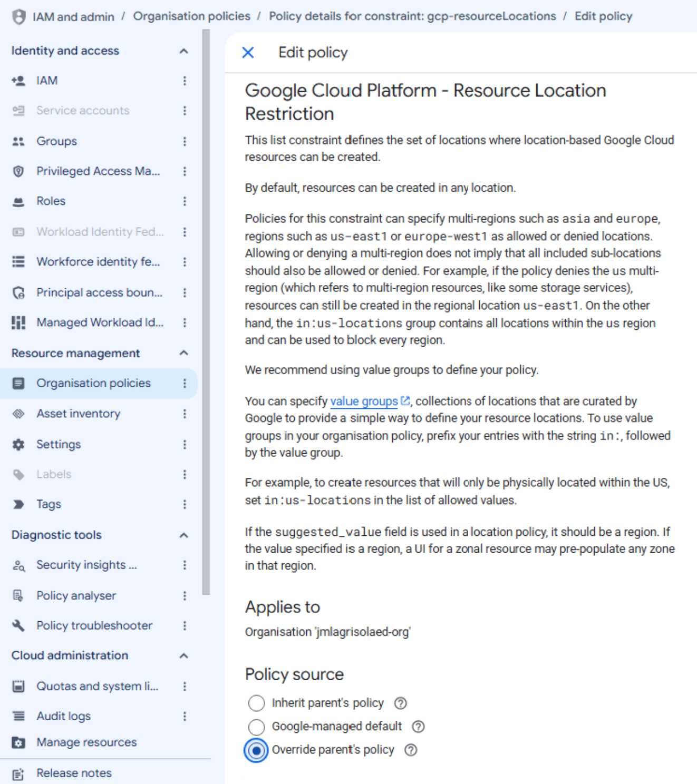Click the Audit logs lines icon
The width and height of the screenshot is (697, 784).
coord(18,716)
